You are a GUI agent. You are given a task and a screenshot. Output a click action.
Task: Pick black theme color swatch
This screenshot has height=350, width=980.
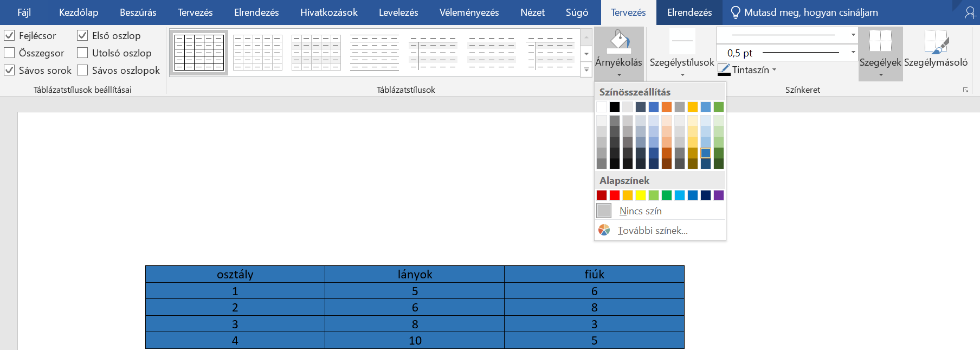[615, 107]
